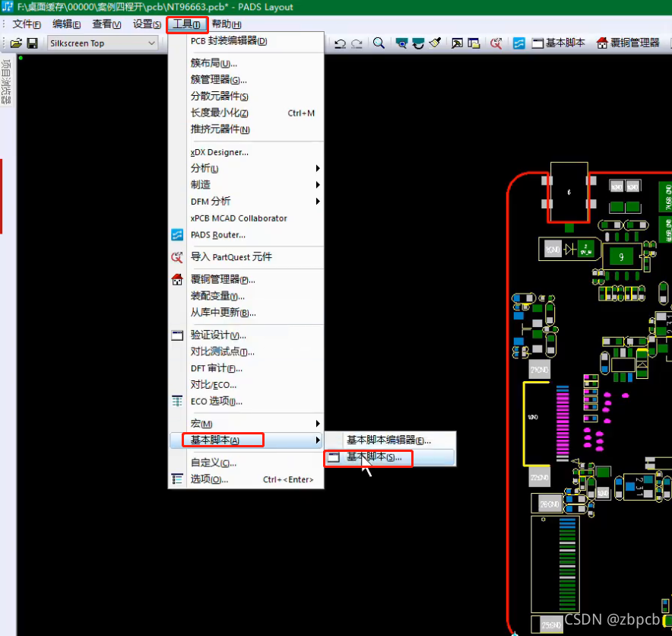Select 对比测试点(T)... menu entry
This screenshot has width=672, height=636.
tap(246, 351)
